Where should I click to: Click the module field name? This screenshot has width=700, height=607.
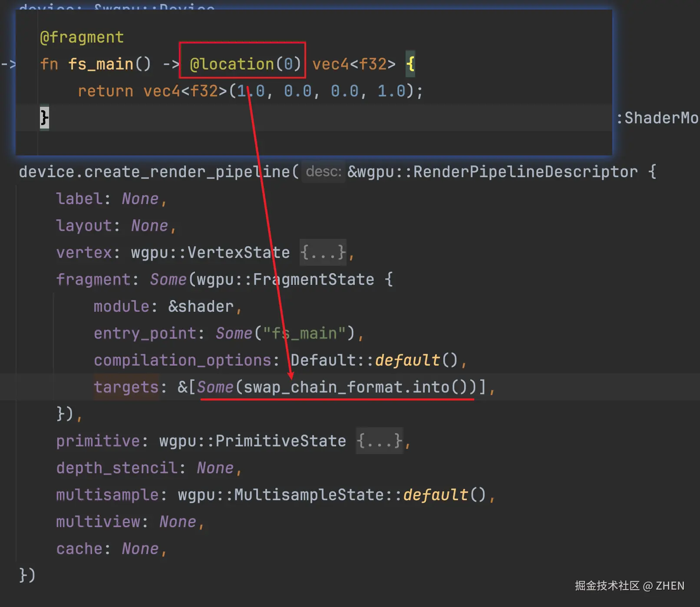(x=122, y=307)
